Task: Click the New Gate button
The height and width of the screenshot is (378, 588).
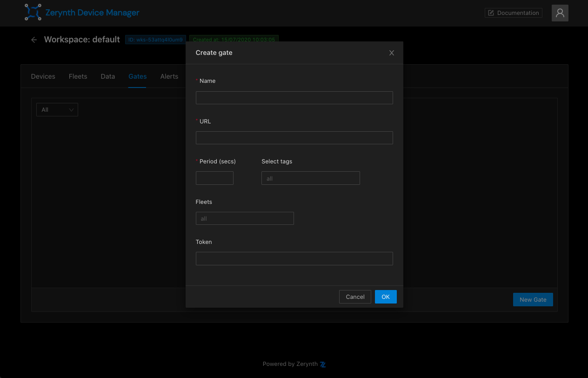Action: pos(533,300)
